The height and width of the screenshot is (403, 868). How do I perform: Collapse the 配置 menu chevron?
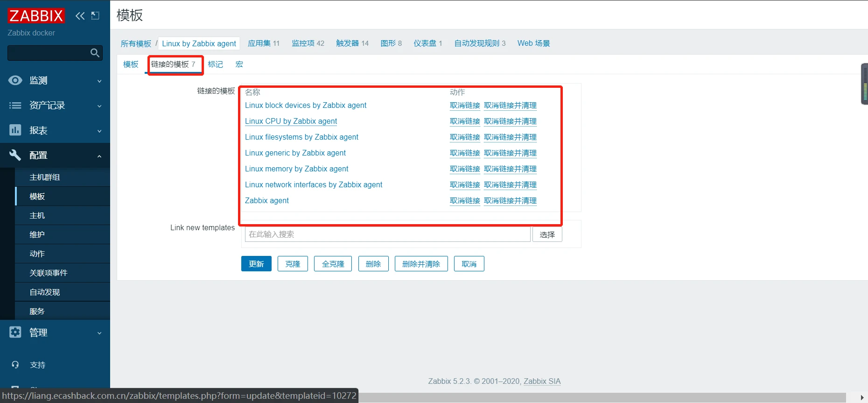pyautogui.click(x=99, y=156)
